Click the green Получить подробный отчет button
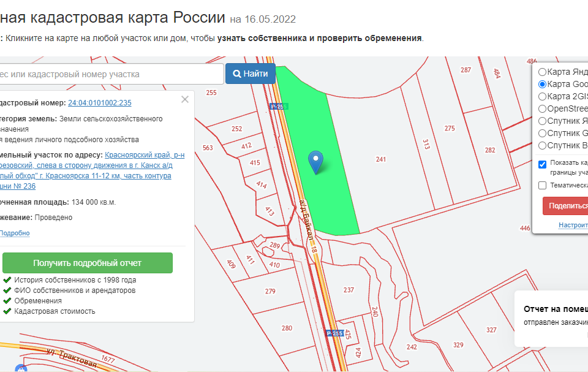This screenshot has height=372, width=588. (x=88, y=263)
